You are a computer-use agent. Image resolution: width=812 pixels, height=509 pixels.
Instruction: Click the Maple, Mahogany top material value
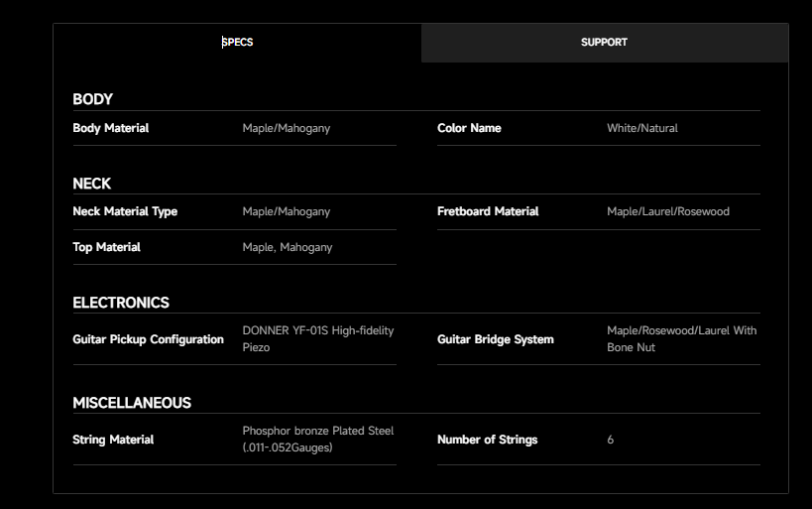(287, 247)
